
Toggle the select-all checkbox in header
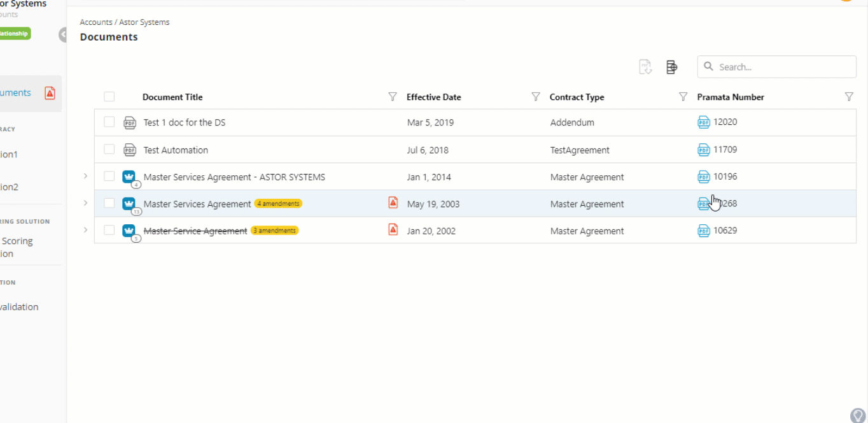point(109,97)
